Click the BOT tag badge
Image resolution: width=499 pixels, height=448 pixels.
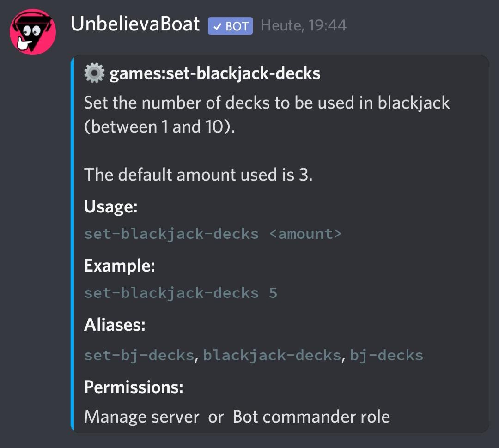click(230, 26)
